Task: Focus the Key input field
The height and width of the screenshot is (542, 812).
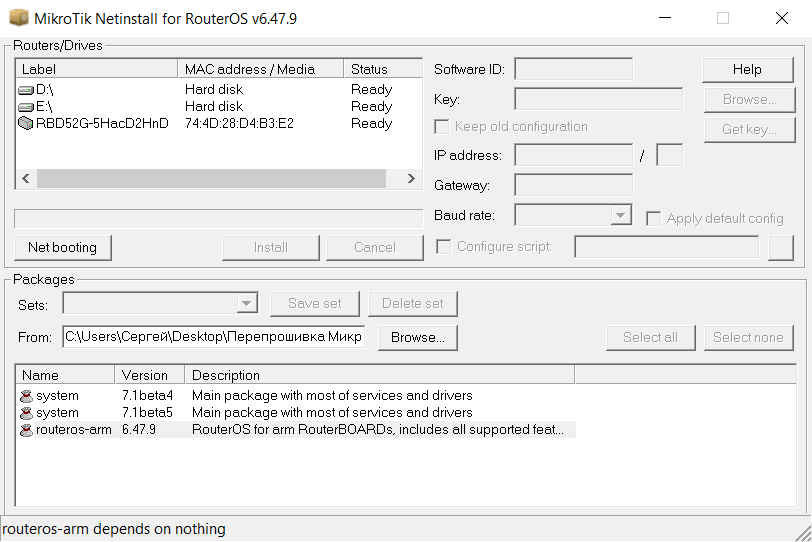Action: tap(599, 99)
